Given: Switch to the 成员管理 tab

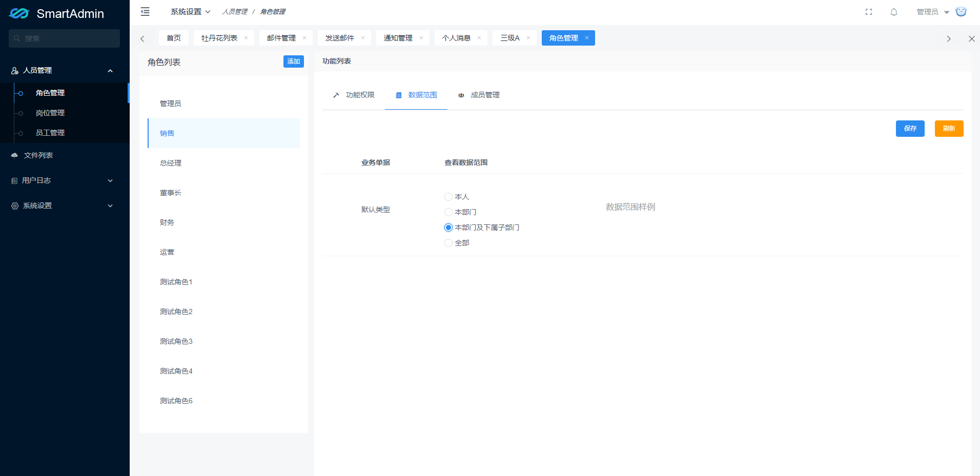Looking at the screenshot, I should (479, 95).
